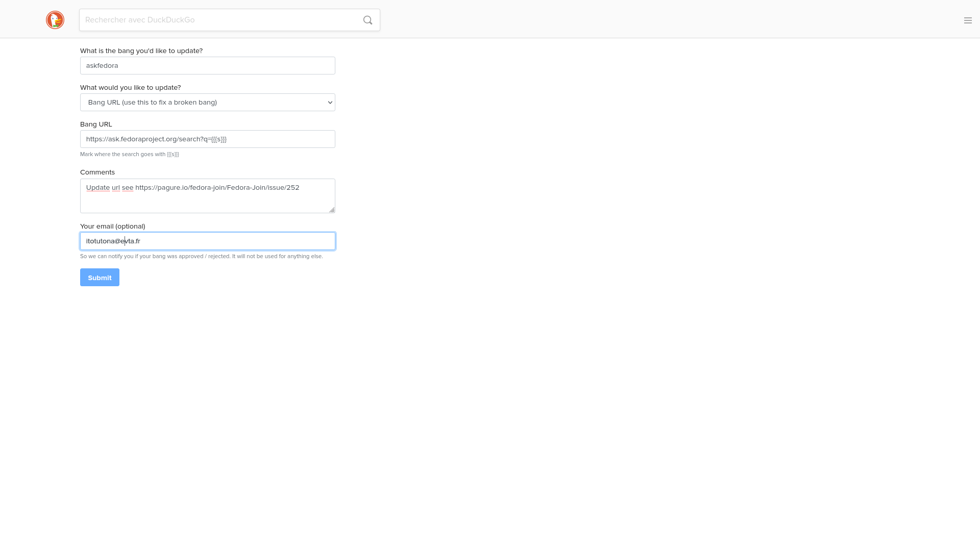
Task: Submit the bang update form
Action: pyautogui.click(x=100, y=278)
